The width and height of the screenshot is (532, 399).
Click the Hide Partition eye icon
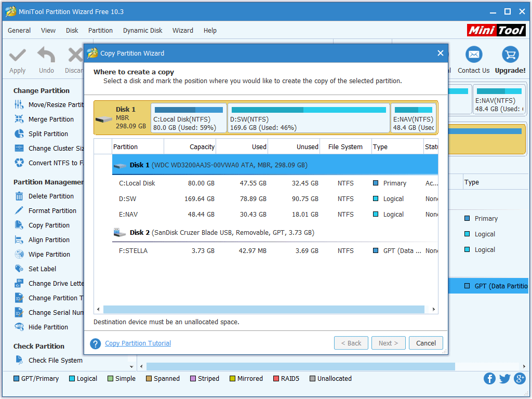coord(19,327)
